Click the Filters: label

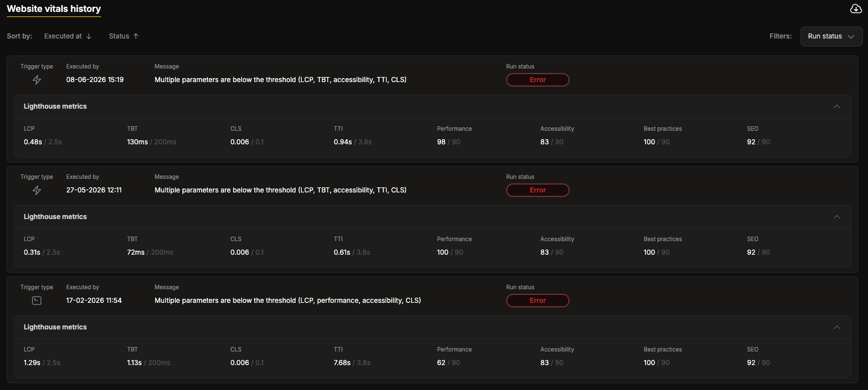point(780,36)
